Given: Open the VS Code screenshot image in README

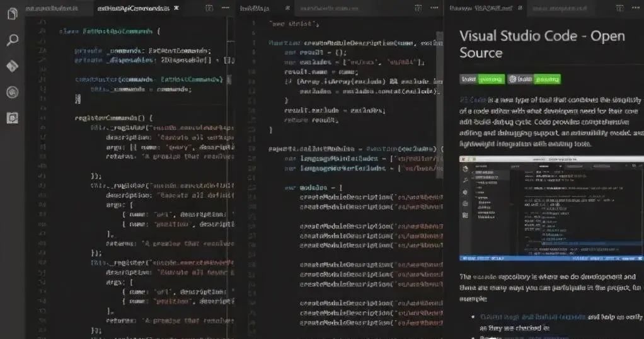Looking at the screenshot, I should (x=551, y=209).
